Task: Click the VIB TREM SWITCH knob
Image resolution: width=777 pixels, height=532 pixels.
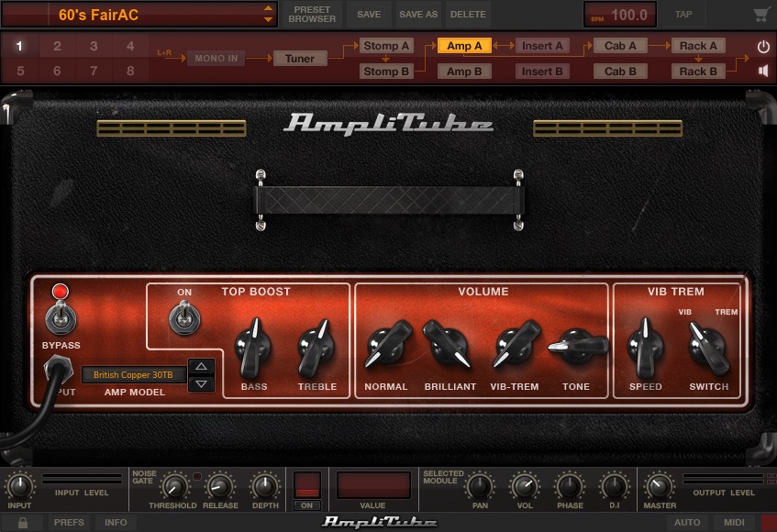Action: [708, 348]
